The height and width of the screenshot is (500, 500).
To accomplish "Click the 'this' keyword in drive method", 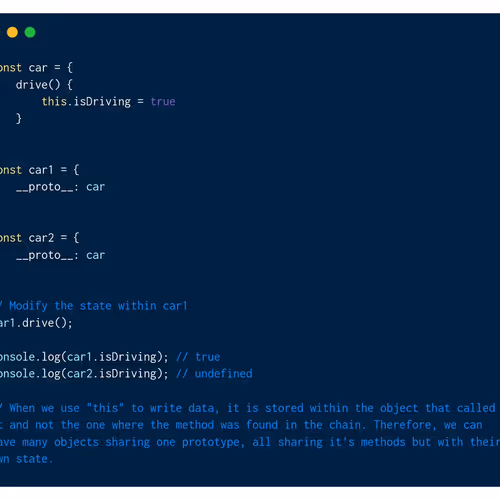I will point(54,101).
